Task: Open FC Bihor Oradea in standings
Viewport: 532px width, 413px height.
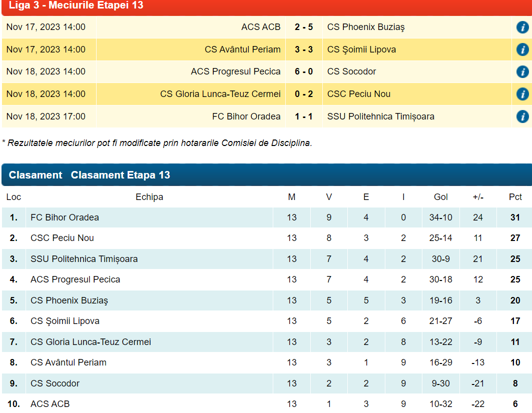Action: coord(65,217)
